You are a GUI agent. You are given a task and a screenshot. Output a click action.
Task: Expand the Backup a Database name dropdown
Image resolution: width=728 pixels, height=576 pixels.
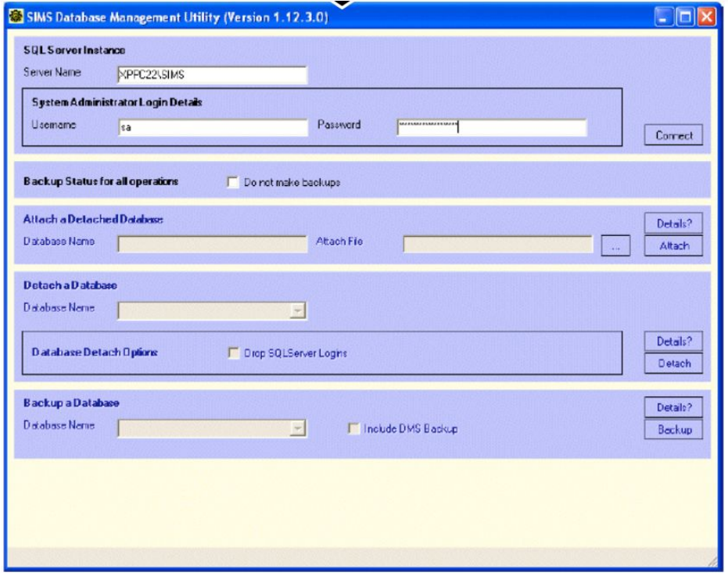coord(296,428)
